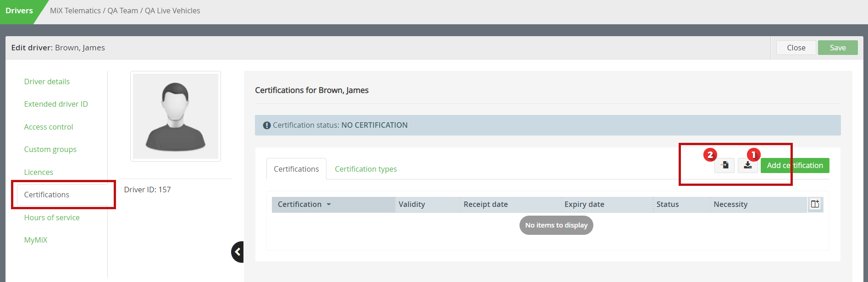The image size is (868, 282).
Task: Click the Edit driver: Brown, James title
Action: 58,48
